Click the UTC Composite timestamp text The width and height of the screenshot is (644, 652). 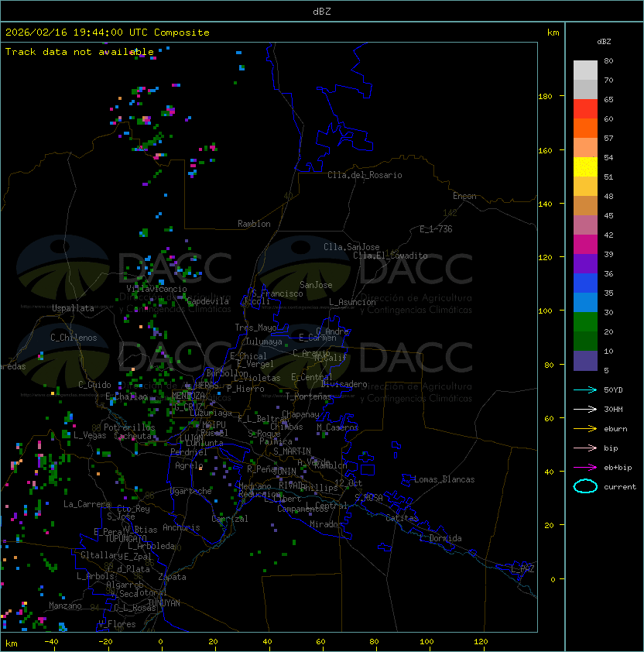click(x=108, y=33)
